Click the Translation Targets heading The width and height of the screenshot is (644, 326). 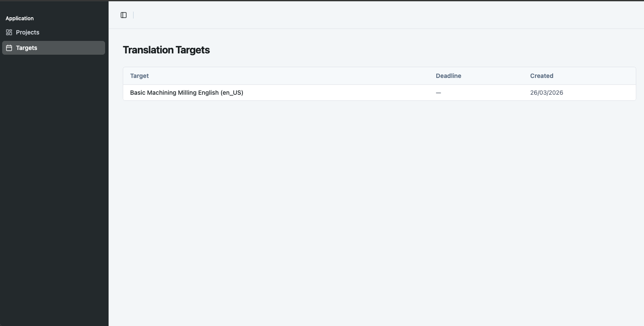tap(166, 50)
